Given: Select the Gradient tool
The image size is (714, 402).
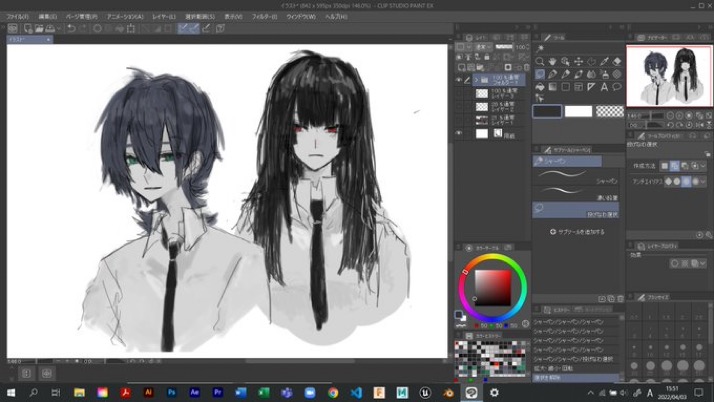Looking at the screenshot, I should pyautogui.click(x=552, y=87).
